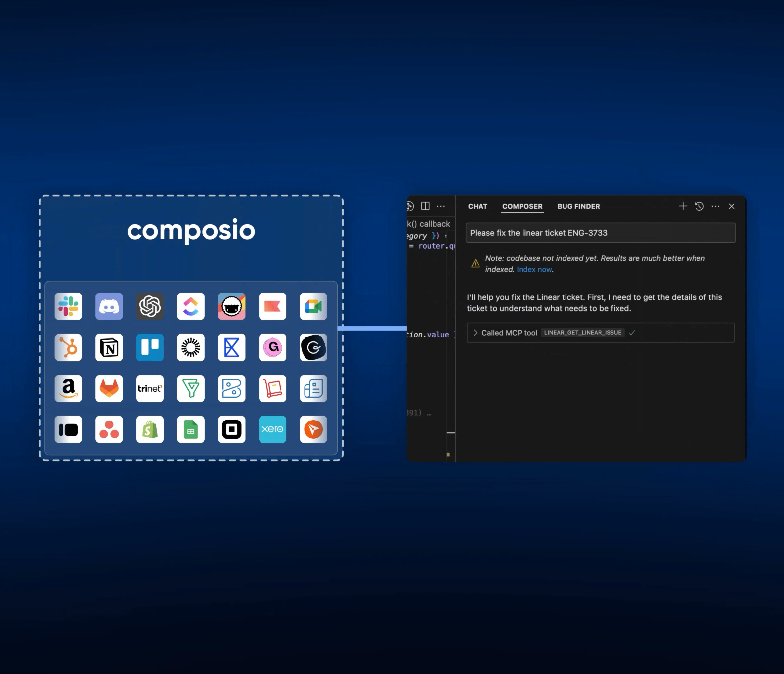This screenshot has width=784, height=674.
Task: Select the green funnel icon
Action: pyautogui.click(x=191, y=388)
